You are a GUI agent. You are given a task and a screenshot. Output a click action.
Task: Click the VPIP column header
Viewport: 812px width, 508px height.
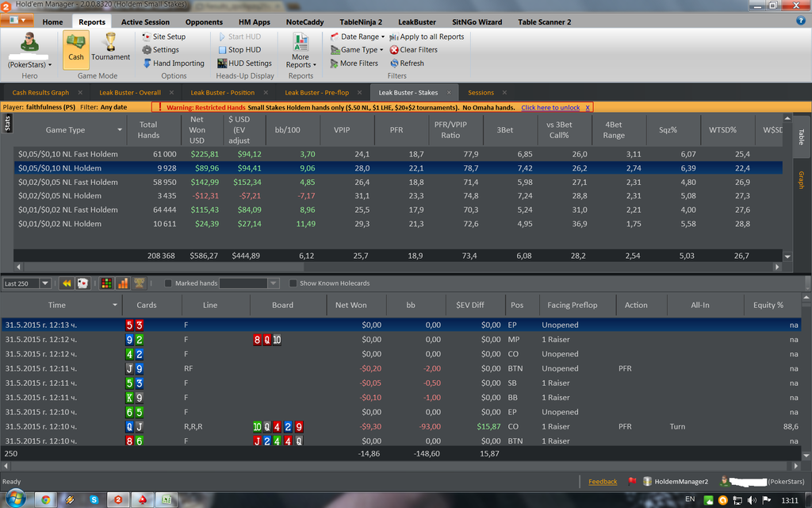(342, 129)
